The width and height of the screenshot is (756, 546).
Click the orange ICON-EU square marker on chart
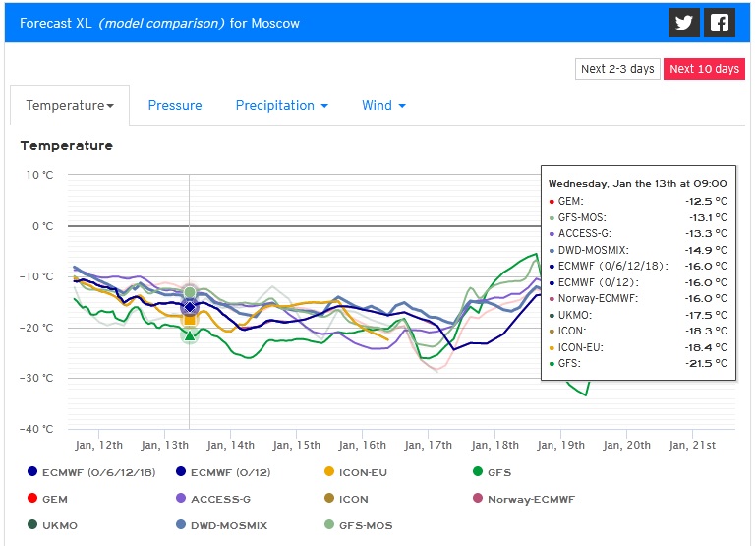coord(190,320)
